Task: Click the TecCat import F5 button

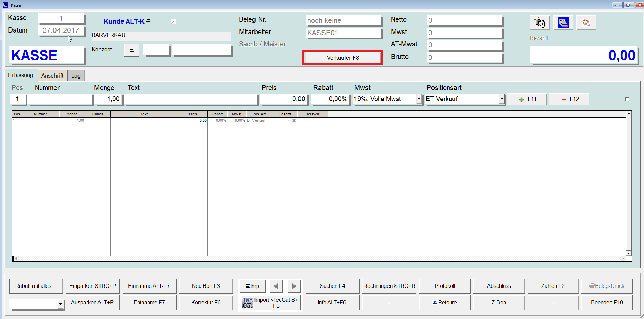Action: (x=270, y=303)
